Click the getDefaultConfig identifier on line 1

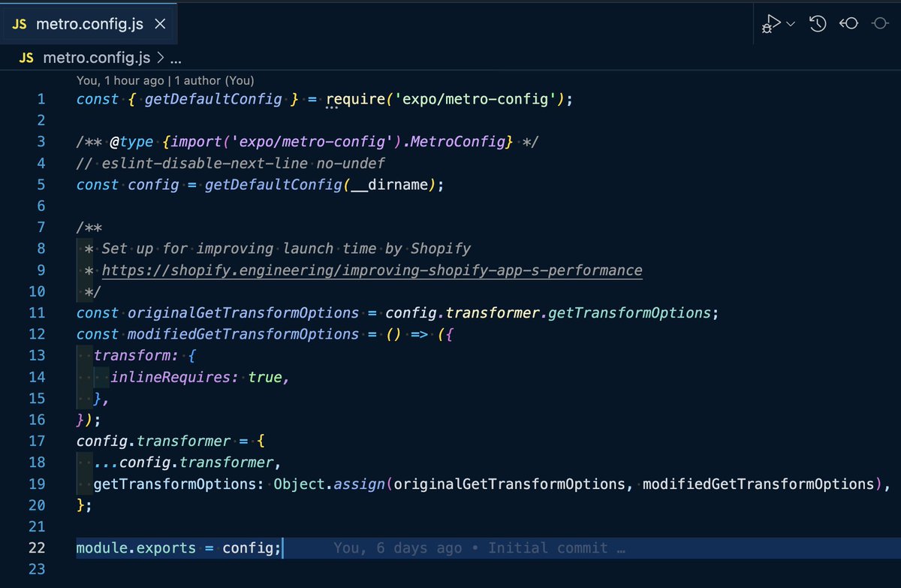coord(212,98)
